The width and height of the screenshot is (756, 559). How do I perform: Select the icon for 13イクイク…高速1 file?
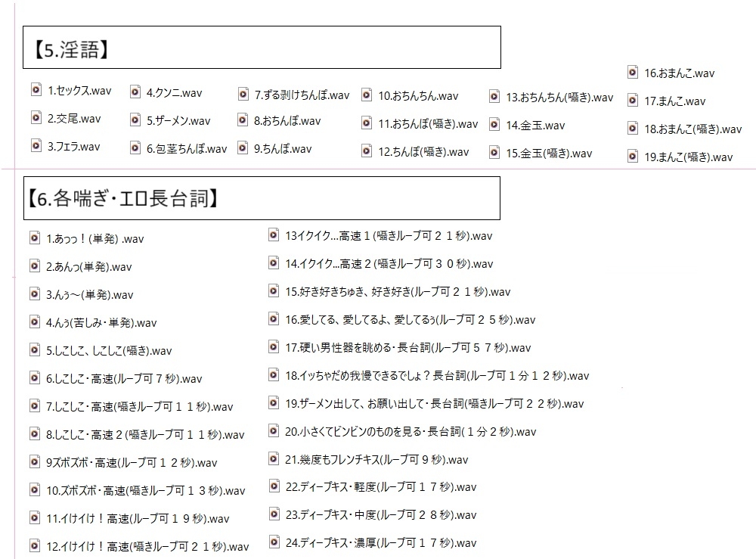274,235
